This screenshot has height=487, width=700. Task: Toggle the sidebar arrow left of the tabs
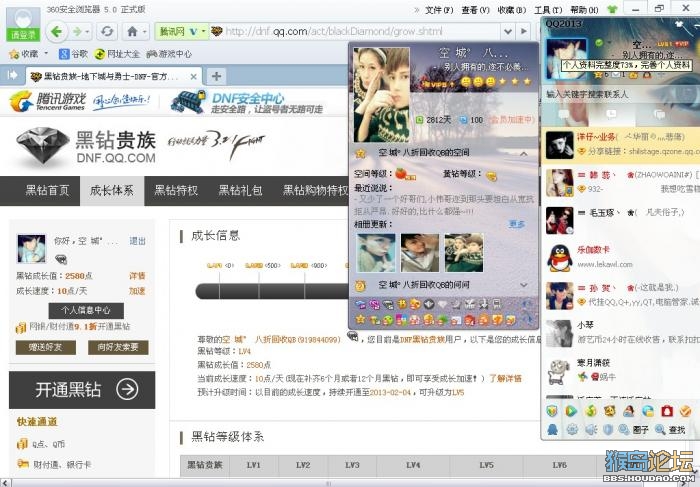point(12,75)
